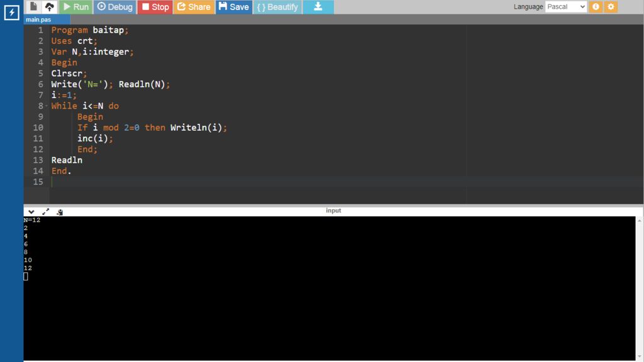Screen dimensions: 644x362
Task: Upload a file using the upload icon
Action: [49, 6]
